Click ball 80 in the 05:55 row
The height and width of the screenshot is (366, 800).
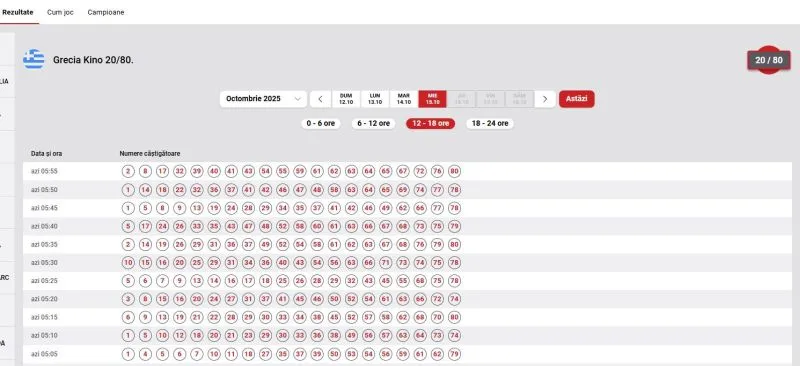454,172
